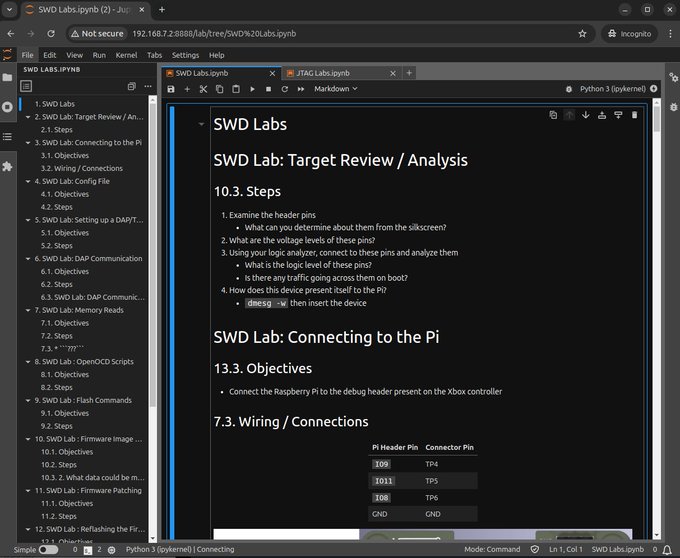Collapse '8. SWD Lab : OpenOCD Scripts' heading

click(28, 362)
